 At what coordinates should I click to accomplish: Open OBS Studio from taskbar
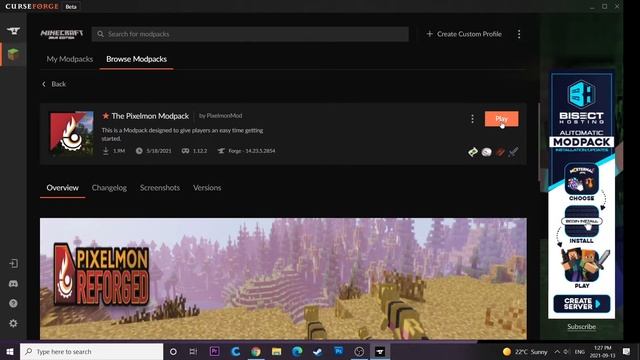click(x=359, y=351)
